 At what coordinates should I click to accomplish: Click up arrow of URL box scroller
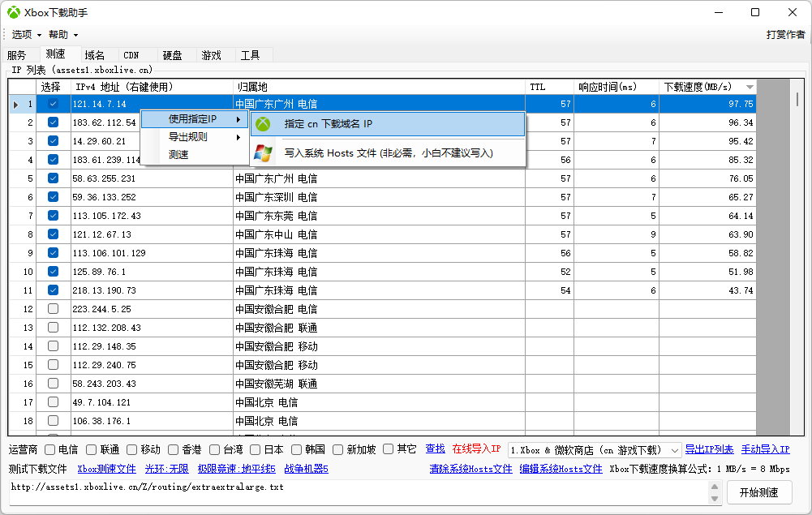(x=715, y=487)
